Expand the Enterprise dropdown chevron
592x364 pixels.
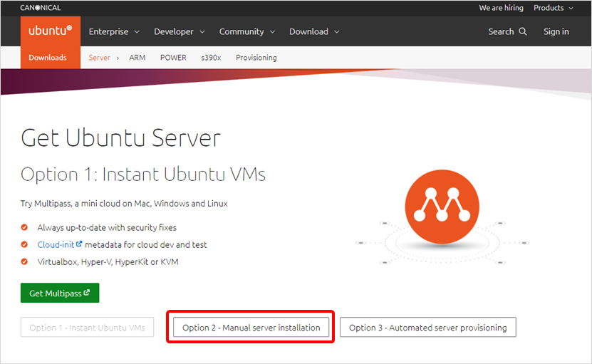click(137, 32)
